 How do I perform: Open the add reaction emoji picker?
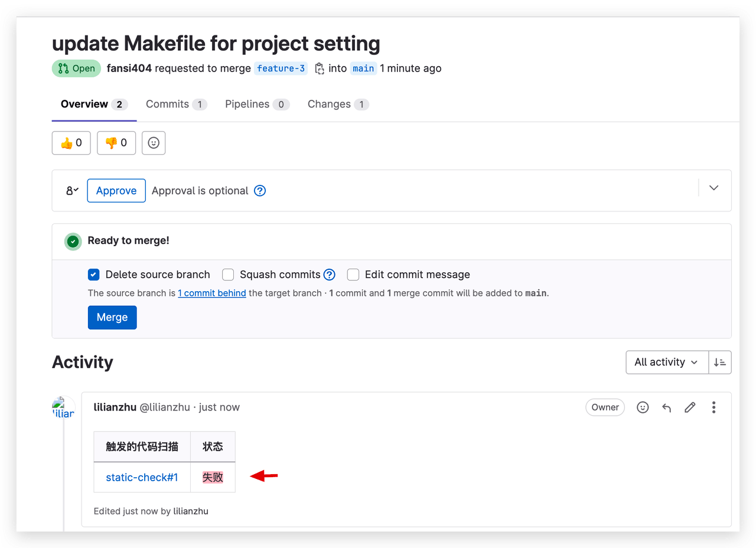[x=154, y=143]
